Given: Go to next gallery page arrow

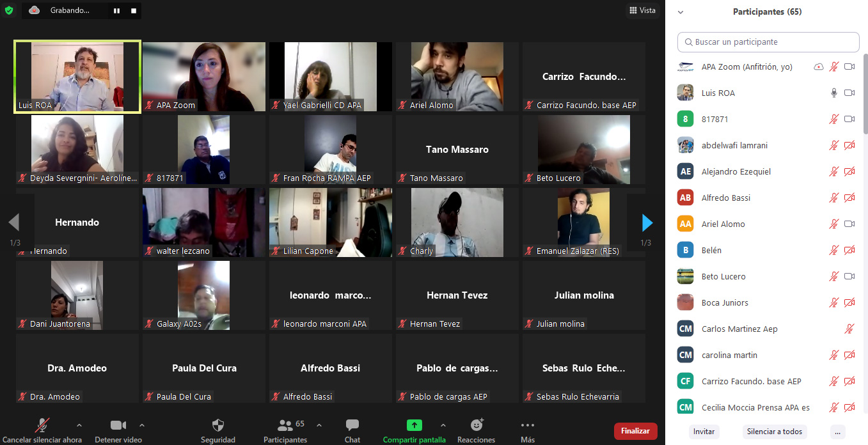Looking at the screenshot, I should 647,222.
